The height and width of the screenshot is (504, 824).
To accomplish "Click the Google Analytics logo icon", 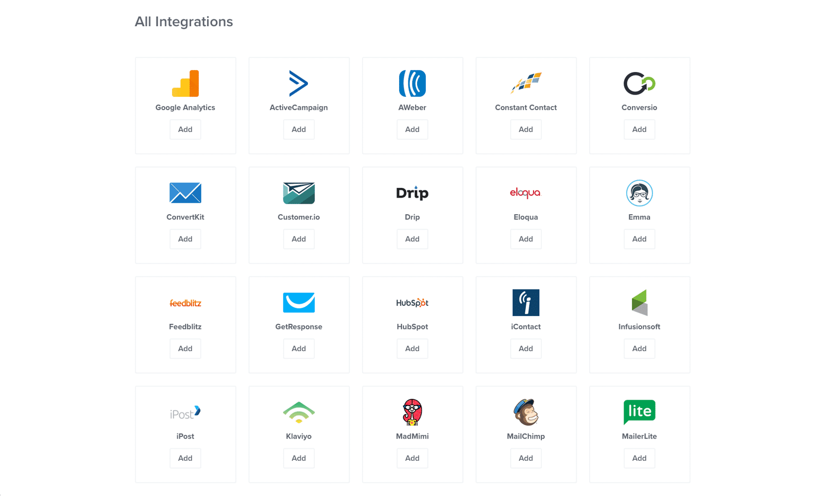I will tap(185, 83).
